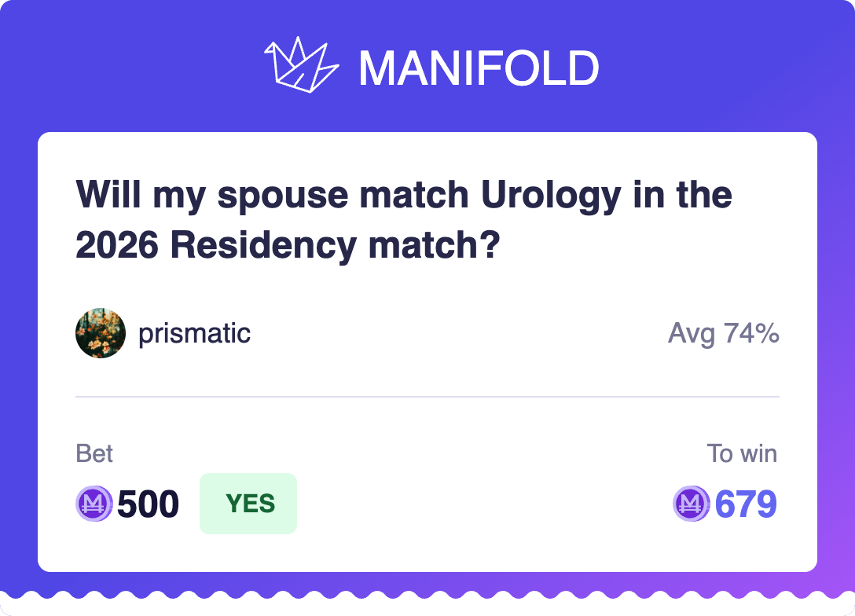Screen dimensions: 855x616
Task: Click the Avg 74% probability text
Action: [x=723, y=333]
